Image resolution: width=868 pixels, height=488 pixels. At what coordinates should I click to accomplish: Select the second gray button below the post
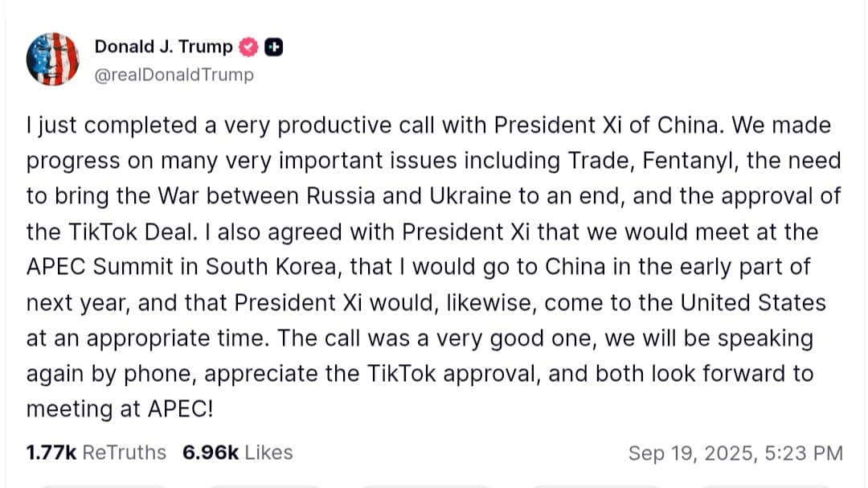pyautogui.click(x=265, y=485)
